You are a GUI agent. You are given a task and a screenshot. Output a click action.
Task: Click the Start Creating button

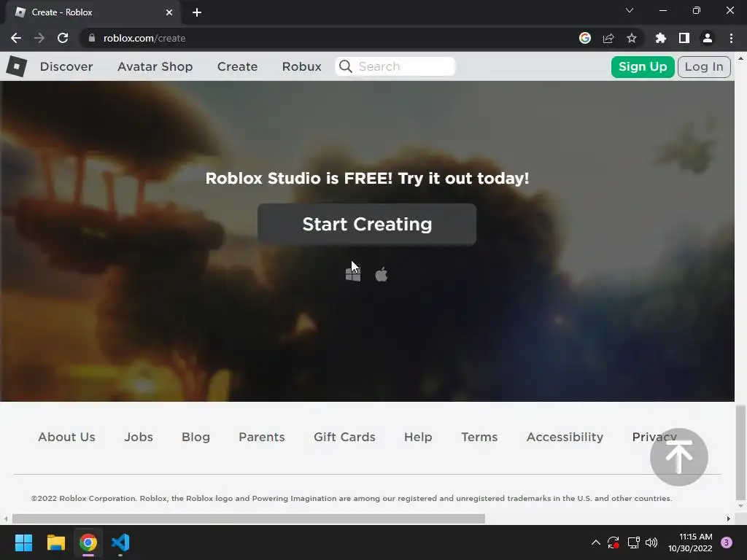click(367, 225)
